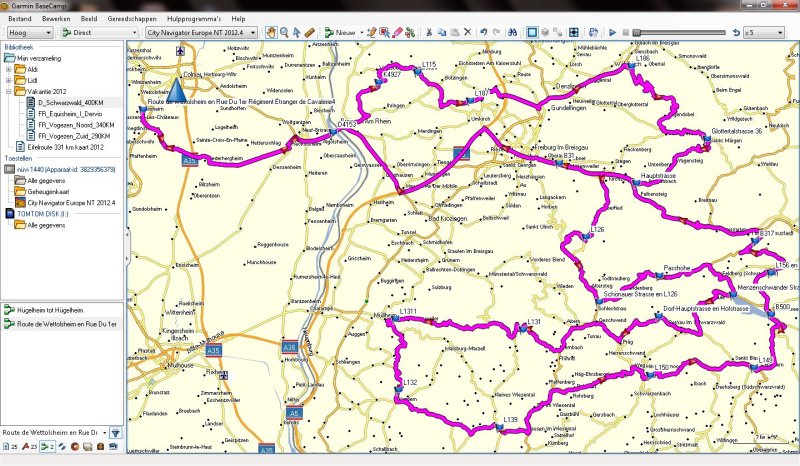
Task: Switch to the 3D map view
Action: [x=546, y=33]
